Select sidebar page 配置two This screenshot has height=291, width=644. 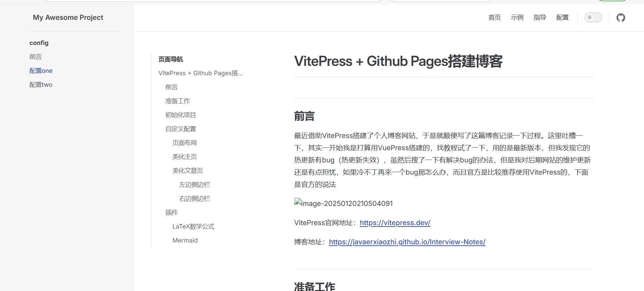coord(41,85)
